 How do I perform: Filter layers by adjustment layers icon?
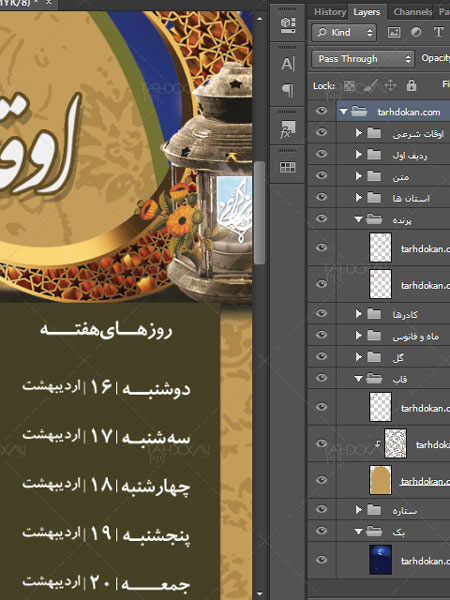(416, 33)
